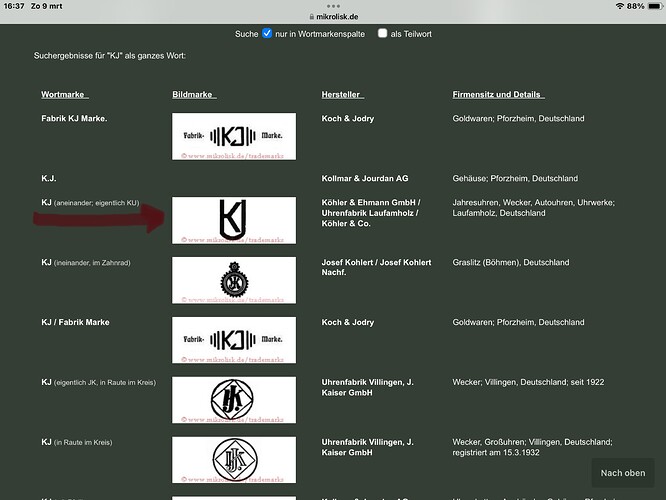Uncheck 'nur in Wortmarkenspalte' checkbox

tap(267, 33)
